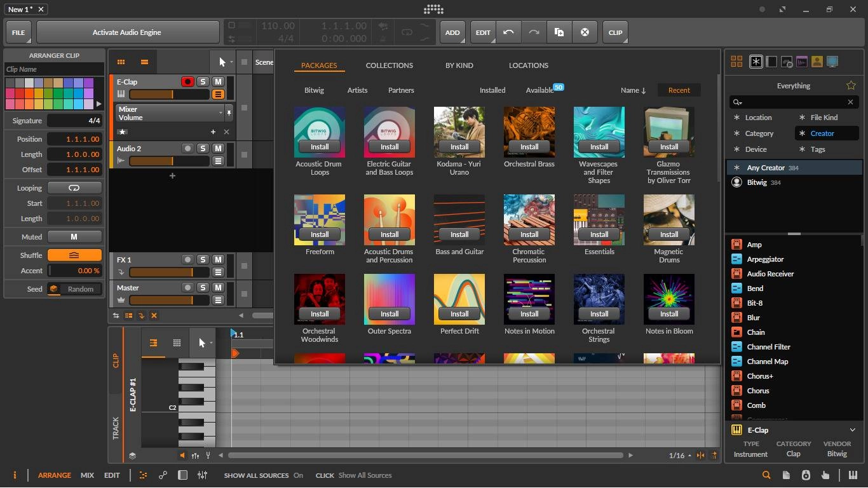Clear the browser search field X
The width and height of the screenshot is (868, 488).
850,102
